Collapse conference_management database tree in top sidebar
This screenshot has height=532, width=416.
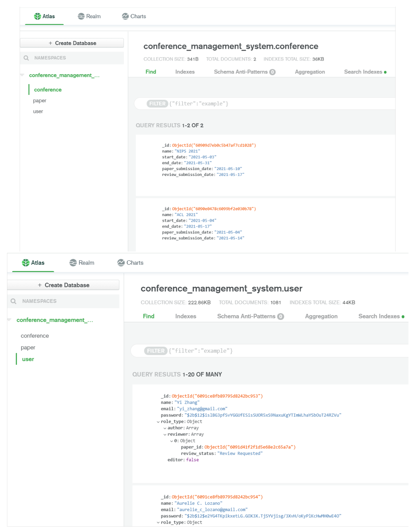coord(22,75)
